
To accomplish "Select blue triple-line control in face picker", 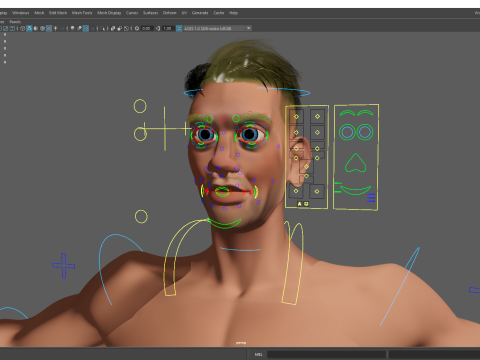I will [371, 198].
